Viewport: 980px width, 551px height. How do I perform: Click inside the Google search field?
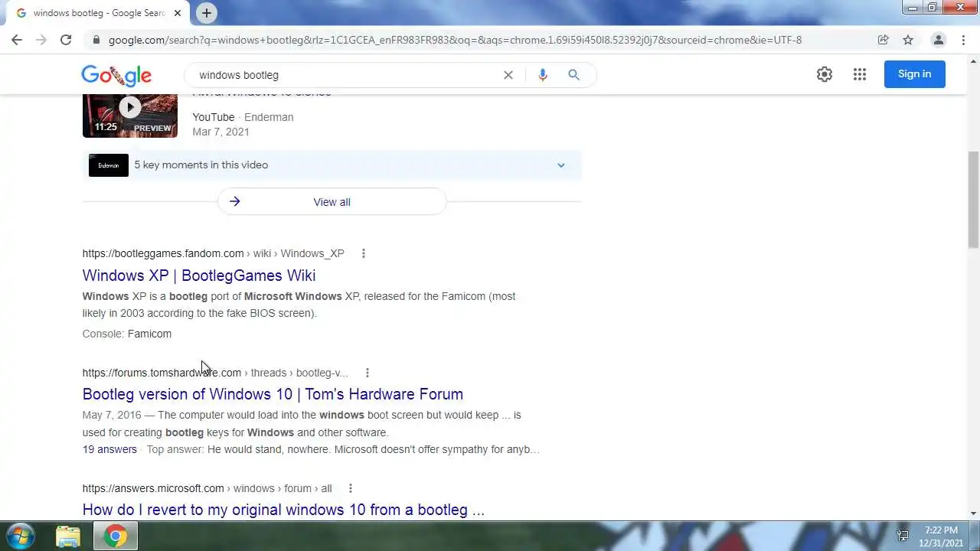pyautogui.click(x=345, y=75)
